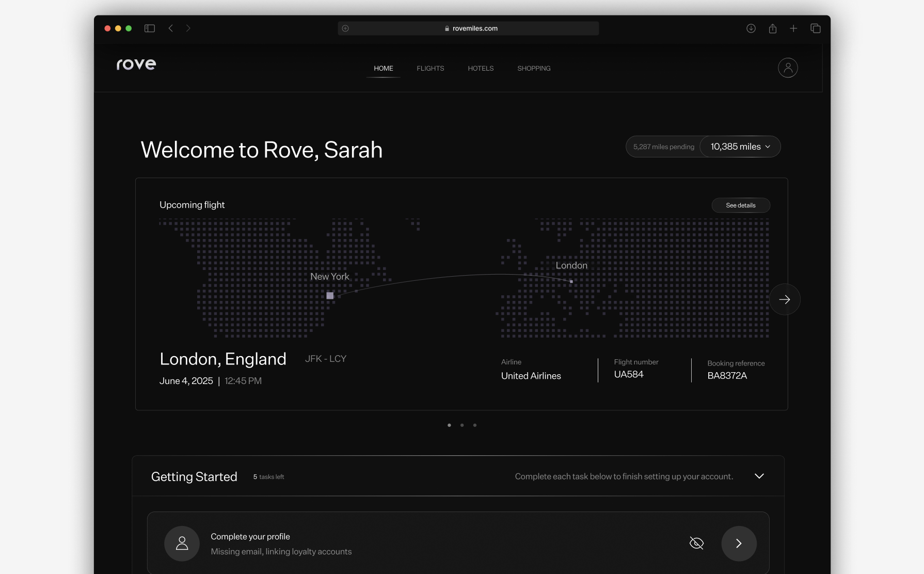
Task: Click the Safari share icon
Action: pyautogui.click(x=773, y=28)
